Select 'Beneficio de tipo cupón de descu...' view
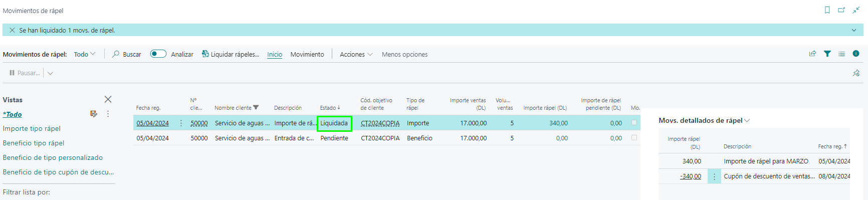The height and width of the screenshot is (200, 868). click(x=58, y=172)
